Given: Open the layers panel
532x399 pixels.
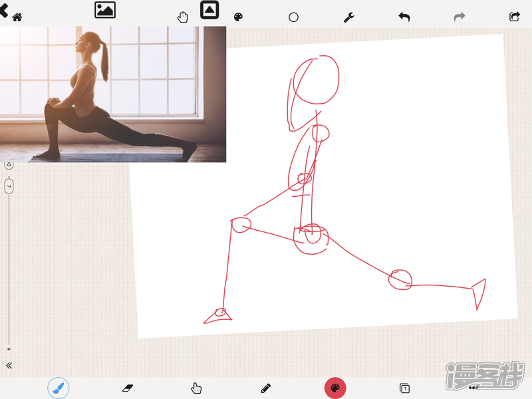Looking at the screenshot, I should [x=404, y=388].
